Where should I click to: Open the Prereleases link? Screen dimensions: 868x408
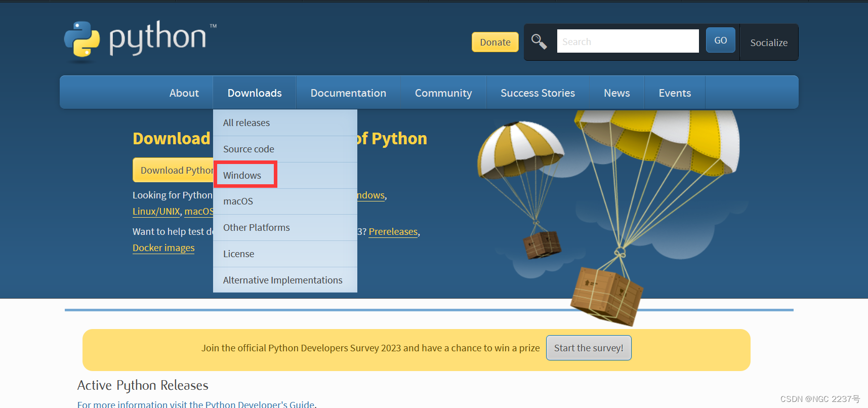[x=393, y=231]
